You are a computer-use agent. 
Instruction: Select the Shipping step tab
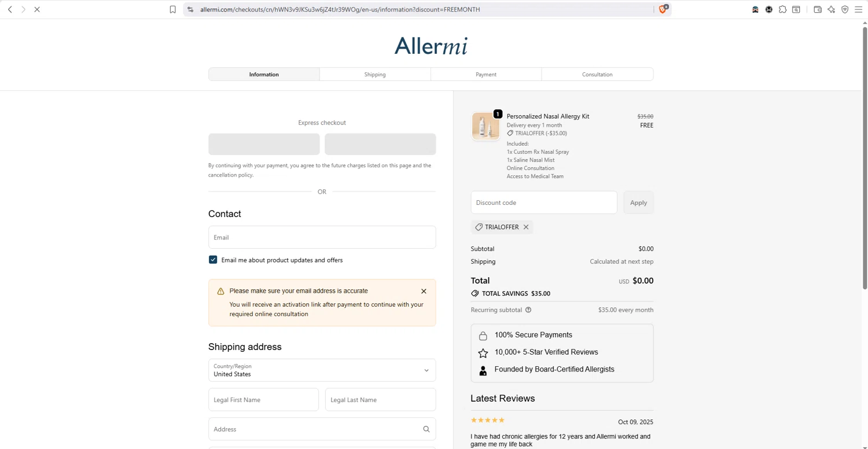point(375,74)
